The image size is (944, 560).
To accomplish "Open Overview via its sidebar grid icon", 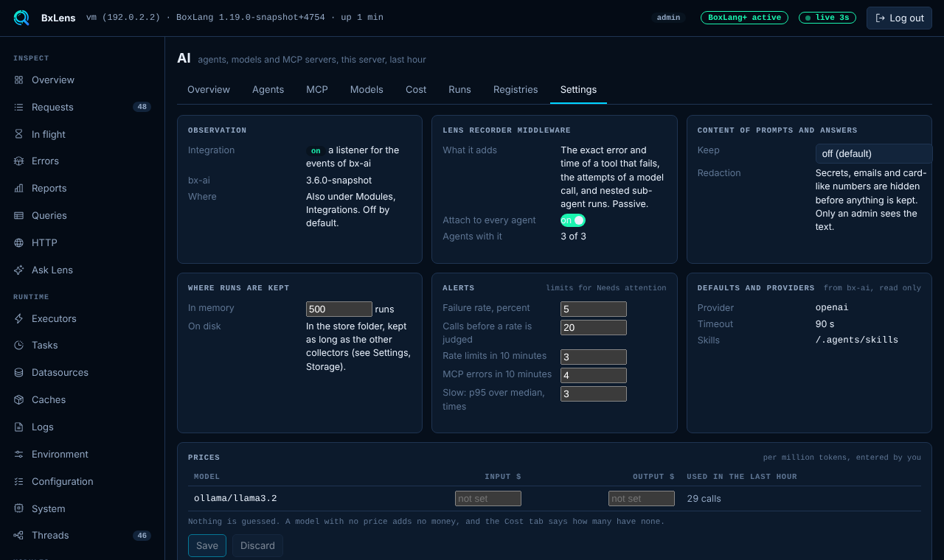I will click(19, 80).
